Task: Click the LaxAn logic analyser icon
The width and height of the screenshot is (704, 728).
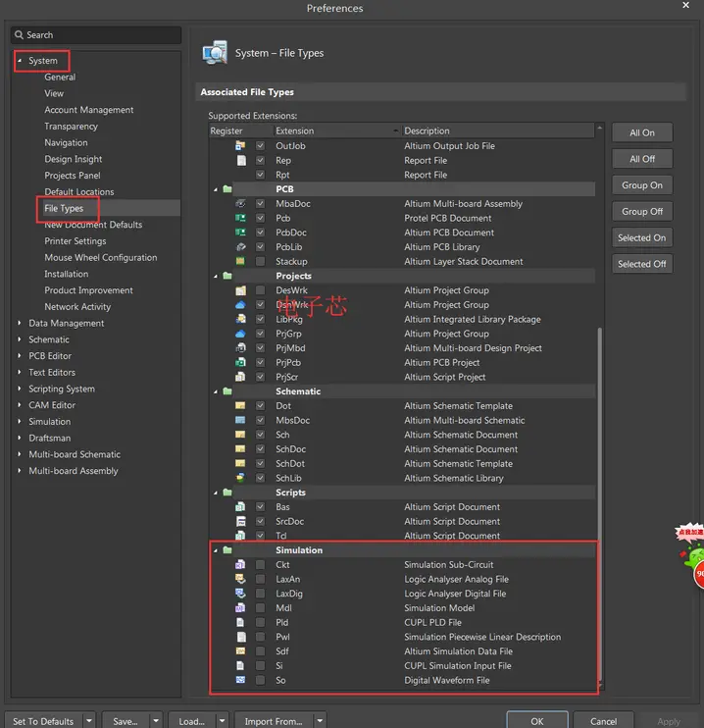Action: 240,579
